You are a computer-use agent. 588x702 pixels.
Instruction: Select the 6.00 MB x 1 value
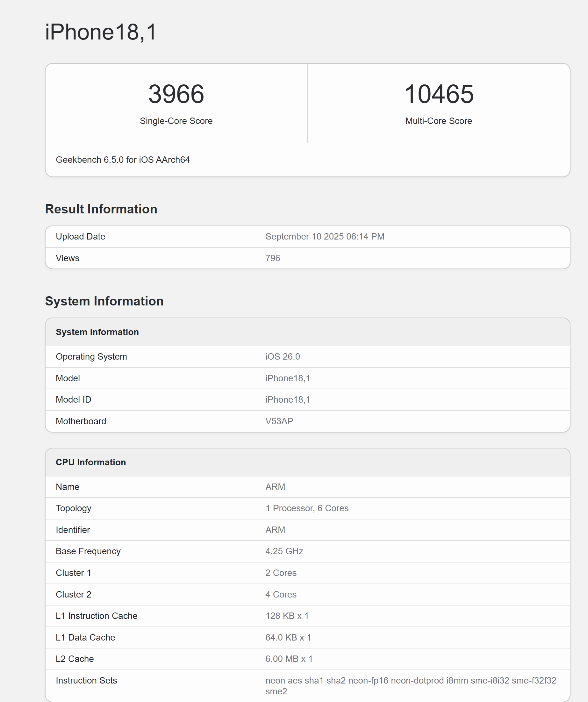289,659
